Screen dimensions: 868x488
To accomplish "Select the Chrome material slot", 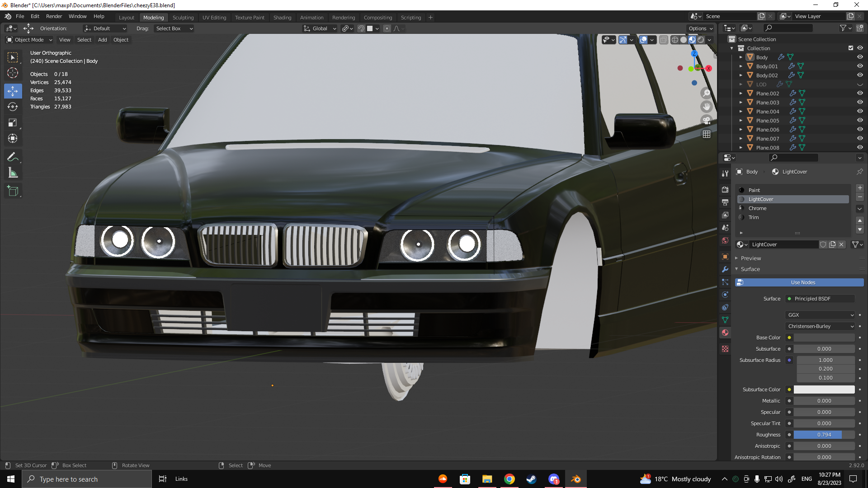I will (757, 208).
